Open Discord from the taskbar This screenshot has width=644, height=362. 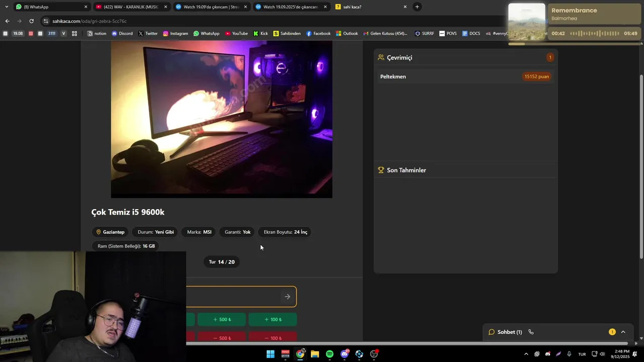pyautogui.click(x=345, y=354)
